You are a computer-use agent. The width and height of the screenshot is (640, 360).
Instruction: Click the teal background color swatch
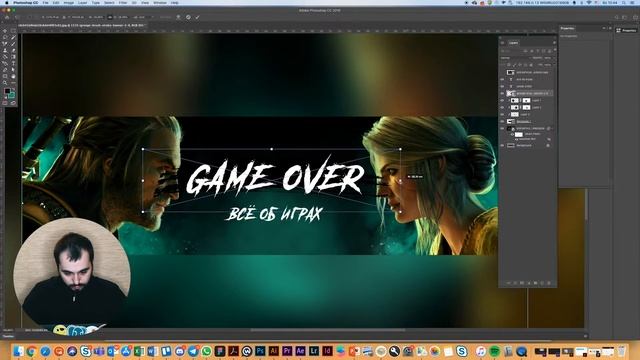(x=11, y=95)
